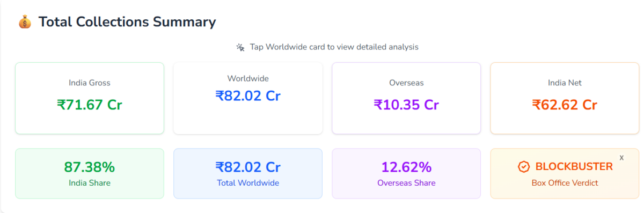Click the Total Collections Summary heading
This screenshot has height=213, width=644.
127,22
